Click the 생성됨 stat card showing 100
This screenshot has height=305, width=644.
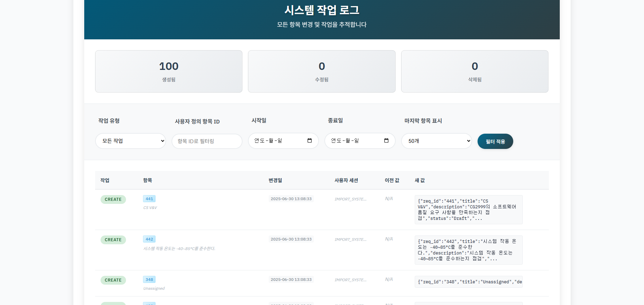pyautogui.click(x=169, y=71)
